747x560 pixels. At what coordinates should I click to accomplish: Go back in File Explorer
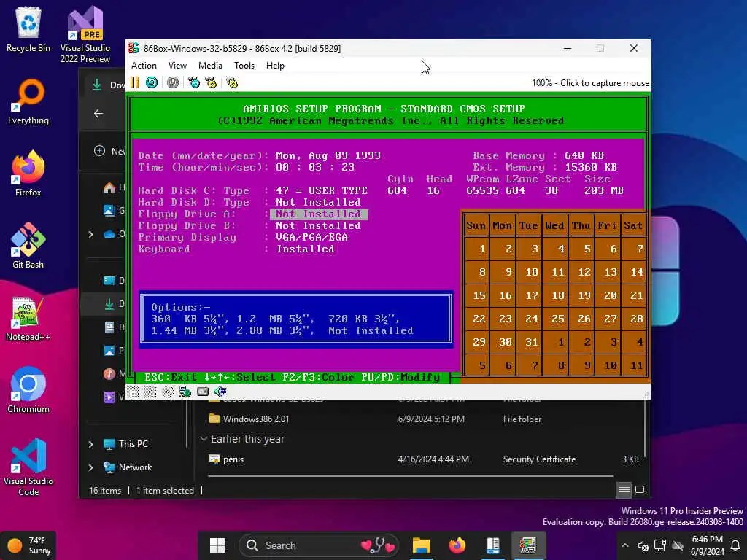point(98,113)
